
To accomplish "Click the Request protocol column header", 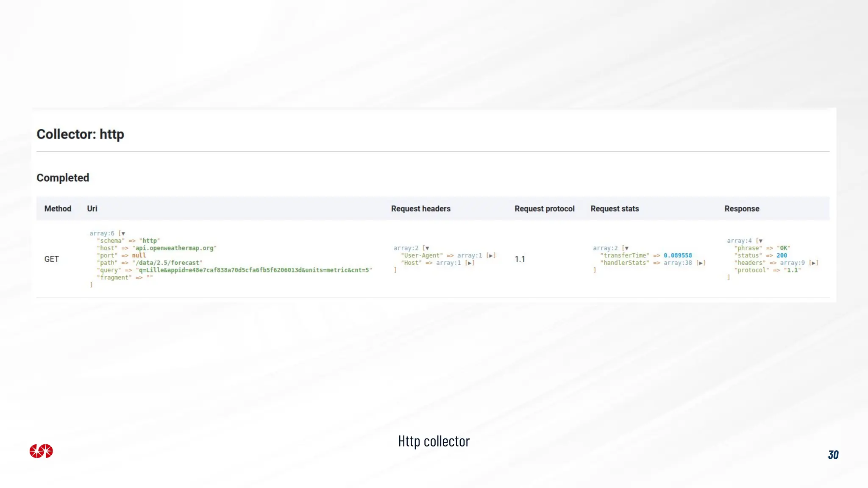I will click(x=544, y=209).
